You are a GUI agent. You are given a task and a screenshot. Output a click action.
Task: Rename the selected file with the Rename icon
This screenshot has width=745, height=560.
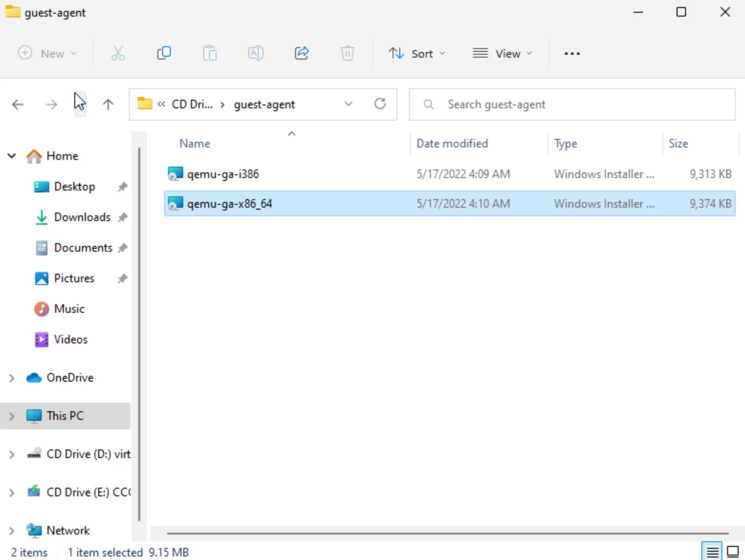[256, 53]
